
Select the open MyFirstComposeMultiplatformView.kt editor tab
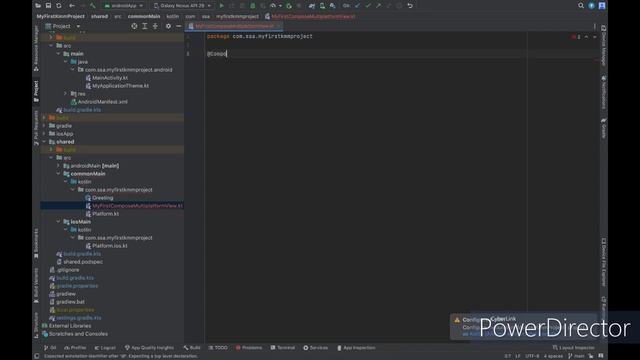[x=234, y=26]
